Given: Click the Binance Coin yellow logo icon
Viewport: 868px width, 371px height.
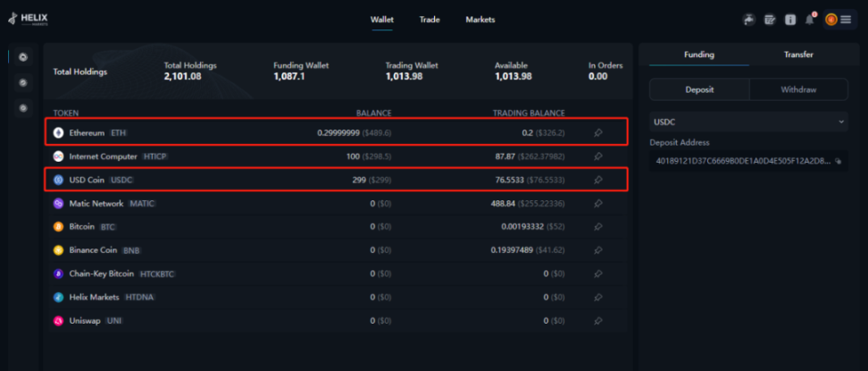Looking at the screenshot, I should pos(58,250).
